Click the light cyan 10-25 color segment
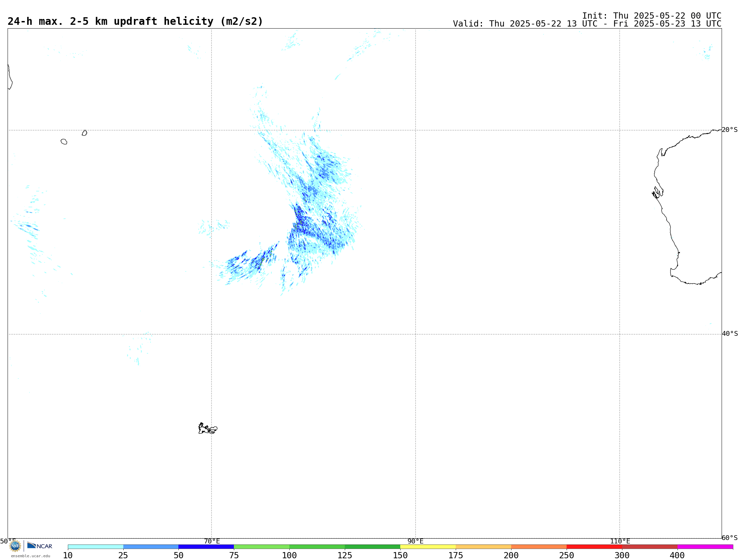Image resolution: width=744 pixels, height=560 pixels. click(x=95, y=547)
